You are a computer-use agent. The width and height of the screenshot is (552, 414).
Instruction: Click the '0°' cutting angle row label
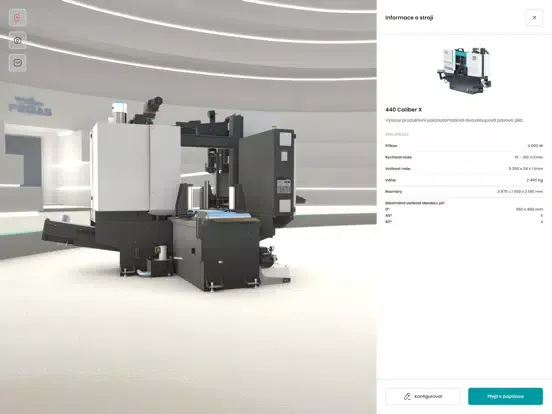tap(387, 209)
